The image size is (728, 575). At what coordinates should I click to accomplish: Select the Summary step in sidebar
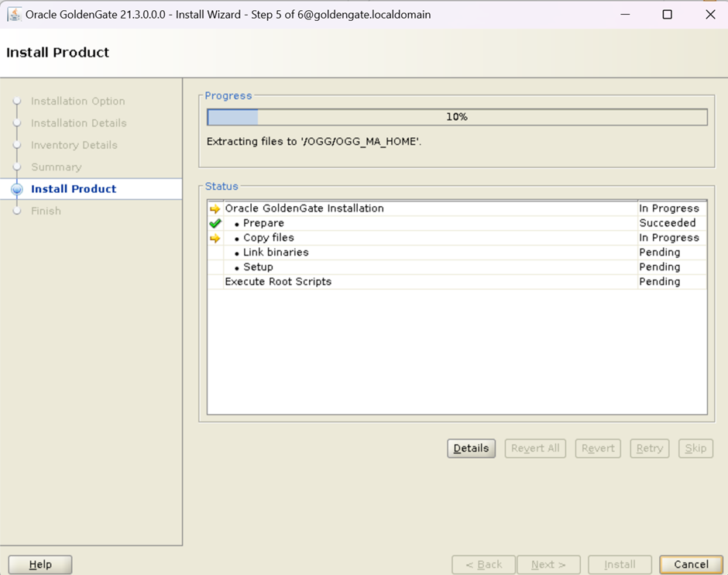(x=56, y=167)
